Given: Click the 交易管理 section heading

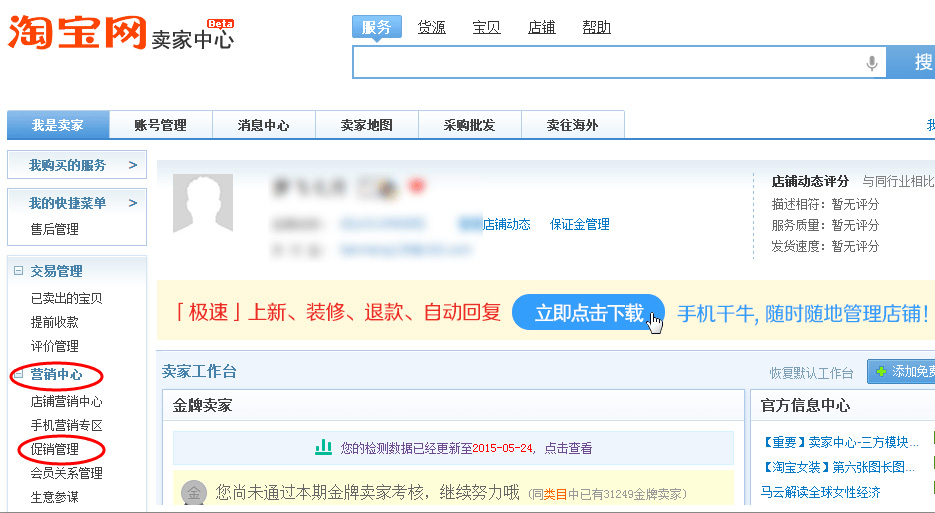Looking at the screenshot, I should point(57,271).
